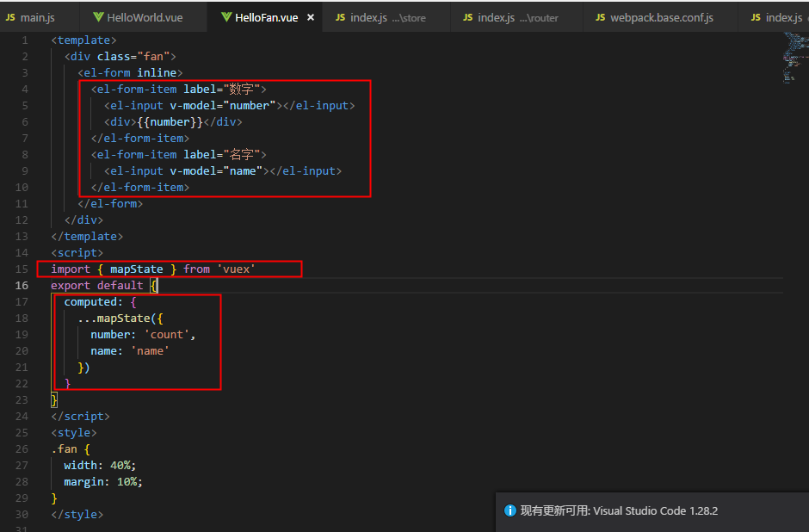809x532 pixels.
Task: Click the 'vuex' string literal
Action: tap(236, 269)
